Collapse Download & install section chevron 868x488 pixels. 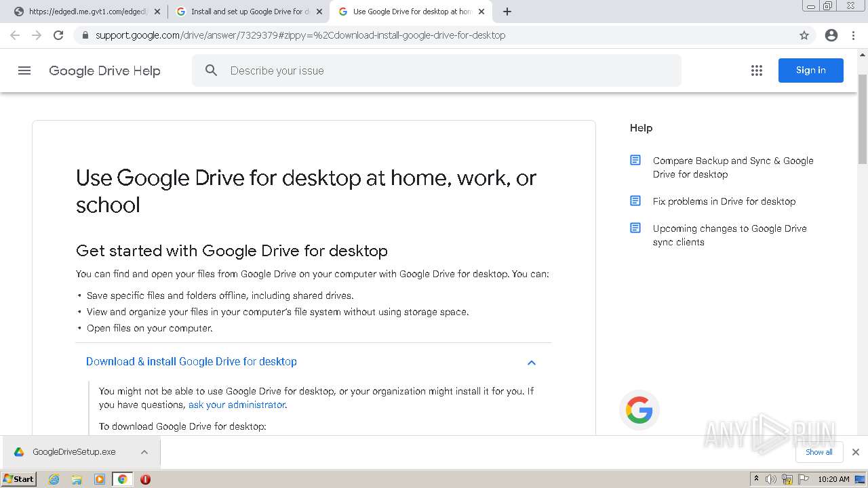pyautogui.click(x=532, y=363)
